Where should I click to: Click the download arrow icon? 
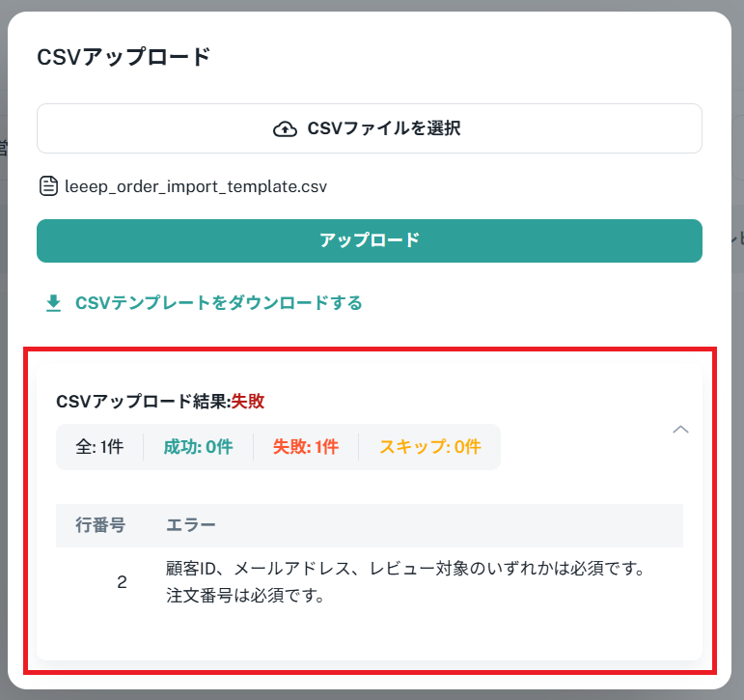tap(53, 303)
